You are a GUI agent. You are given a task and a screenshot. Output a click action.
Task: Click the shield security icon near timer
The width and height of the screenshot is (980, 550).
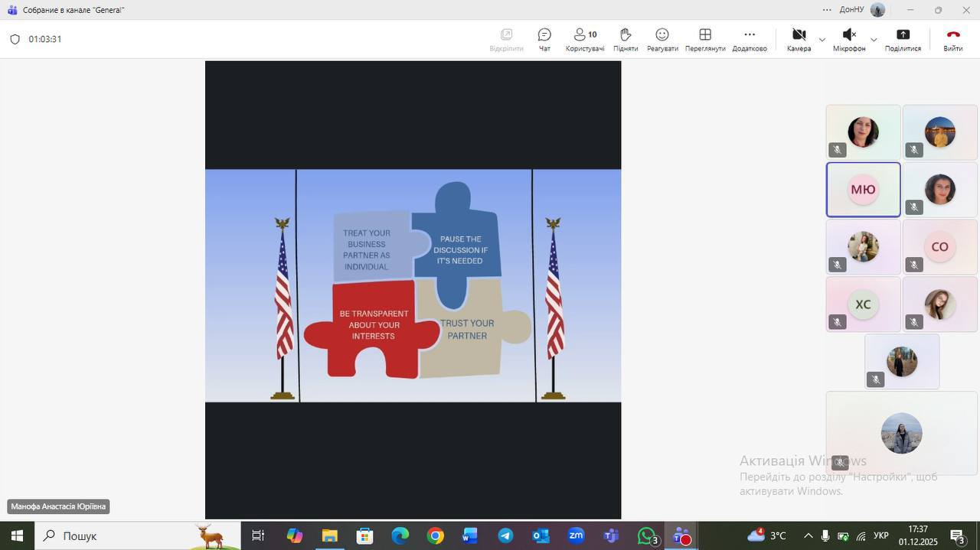click(x=15, y=39)
